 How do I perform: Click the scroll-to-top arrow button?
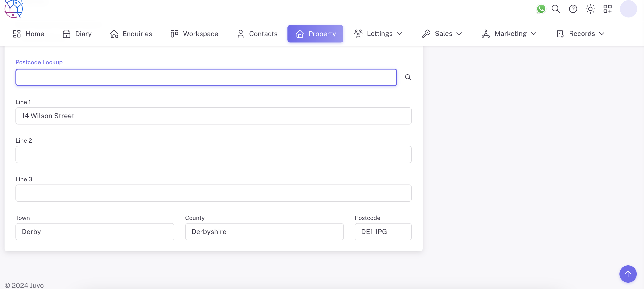pyautogui.click(x=628, y=274)
